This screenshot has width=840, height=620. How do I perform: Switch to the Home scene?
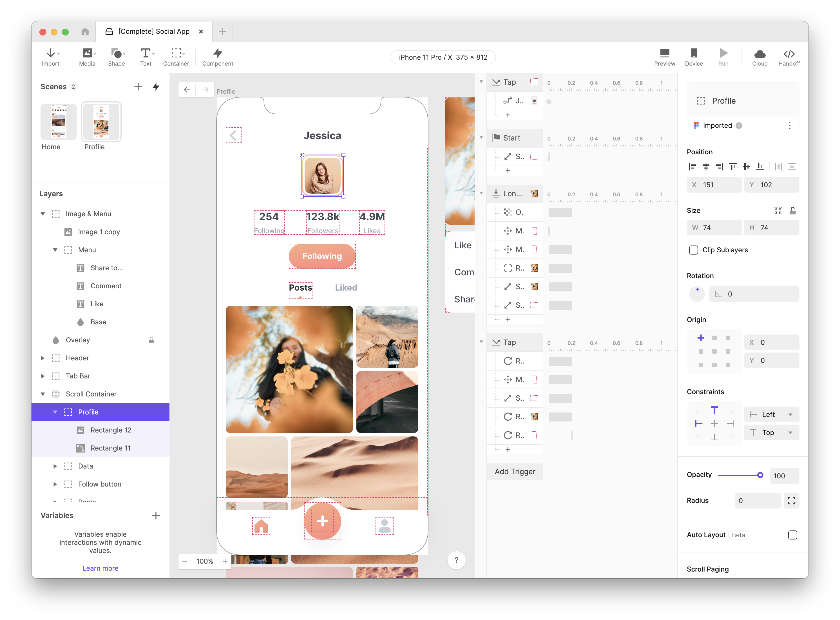59,122
